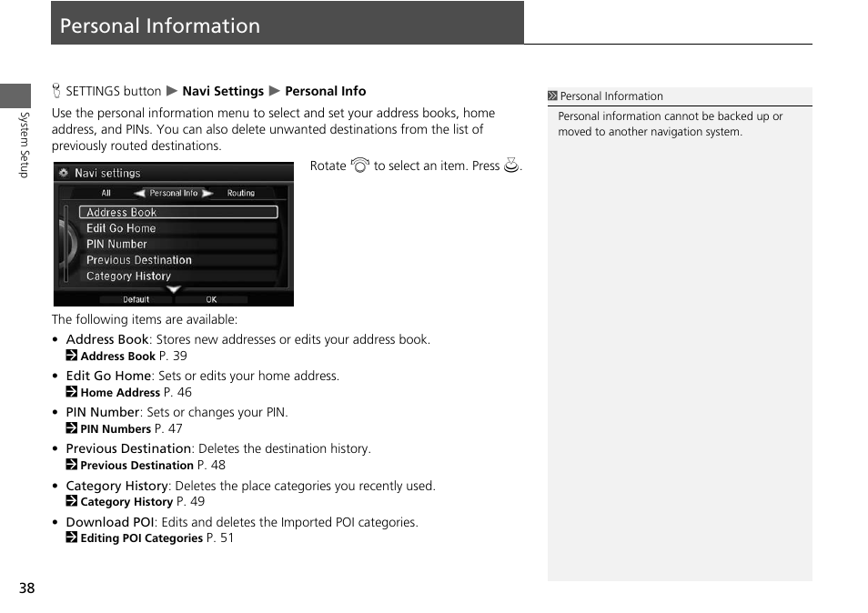Click the gear icon on Navi settings title bar
This screenshot has width=868, height=613.
64,171
